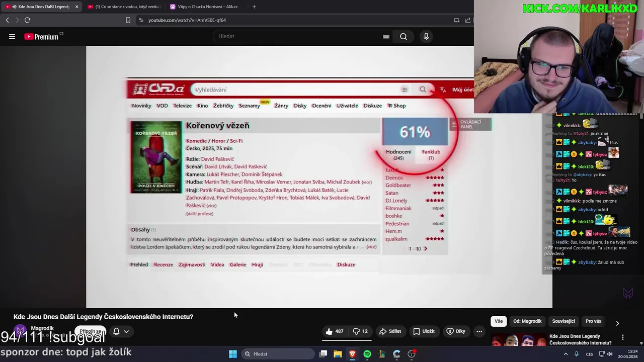The height and width of the screenshot is (362, 644).
Task: Go back with browser back arrow
Action: click(x=7, y=20)
